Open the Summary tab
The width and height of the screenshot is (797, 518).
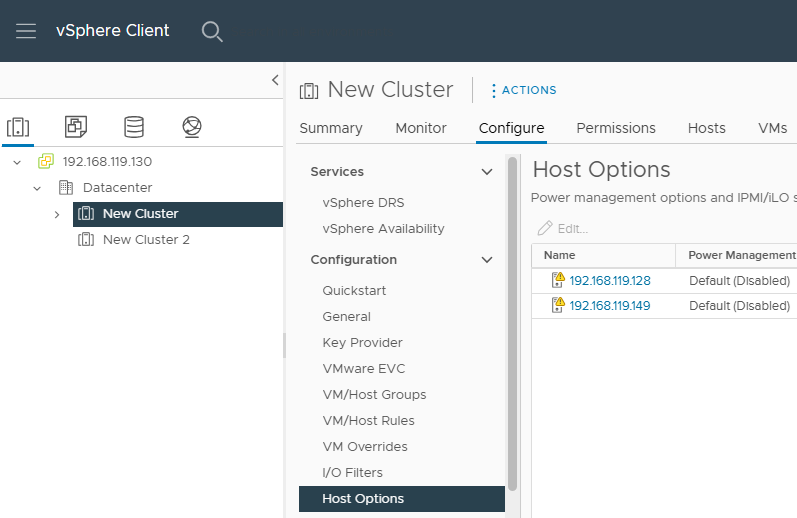(x=331, y=128)
